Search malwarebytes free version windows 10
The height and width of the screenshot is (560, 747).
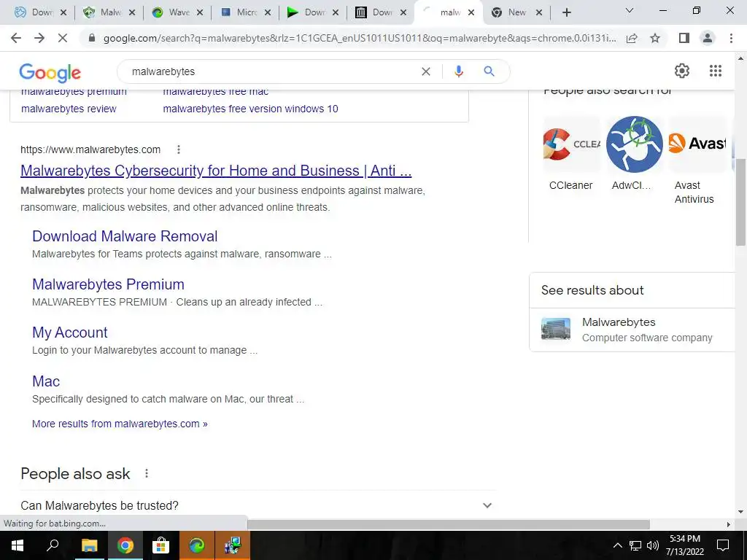[x=251, y=109]
